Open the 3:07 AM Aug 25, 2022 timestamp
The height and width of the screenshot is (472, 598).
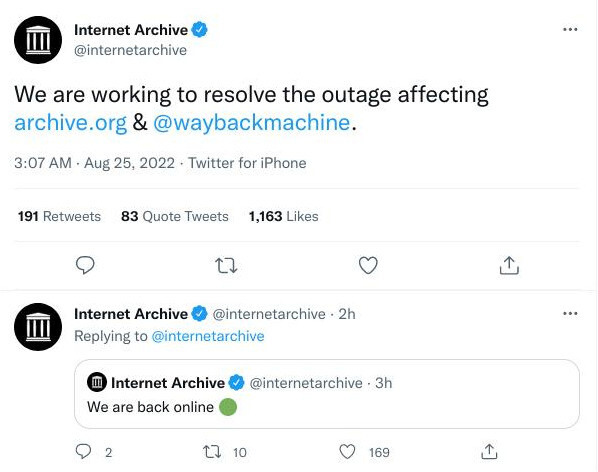point(95,163)
